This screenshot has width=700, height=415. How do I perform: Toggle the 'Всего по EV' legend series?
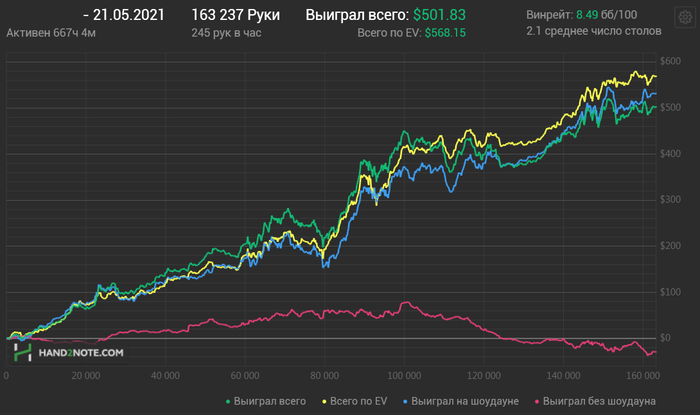(354, 401)
